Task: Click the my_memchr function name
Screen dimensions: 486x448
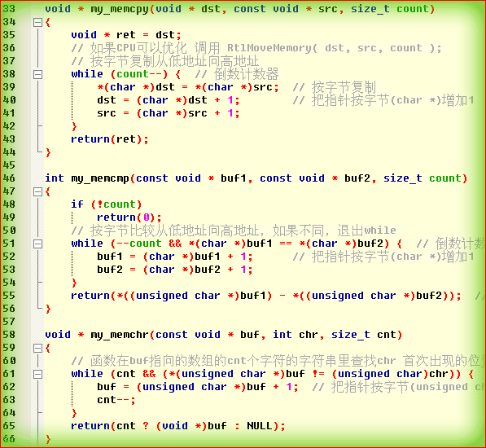Action: point(120,335)
